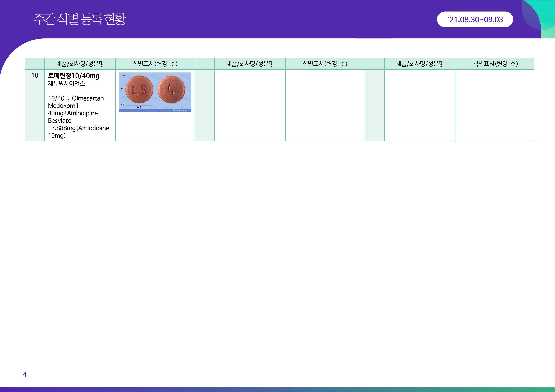The width and height of the screenshot is (555, 392).
Task: Click the row number 10 cell
Action: (35, 75)
